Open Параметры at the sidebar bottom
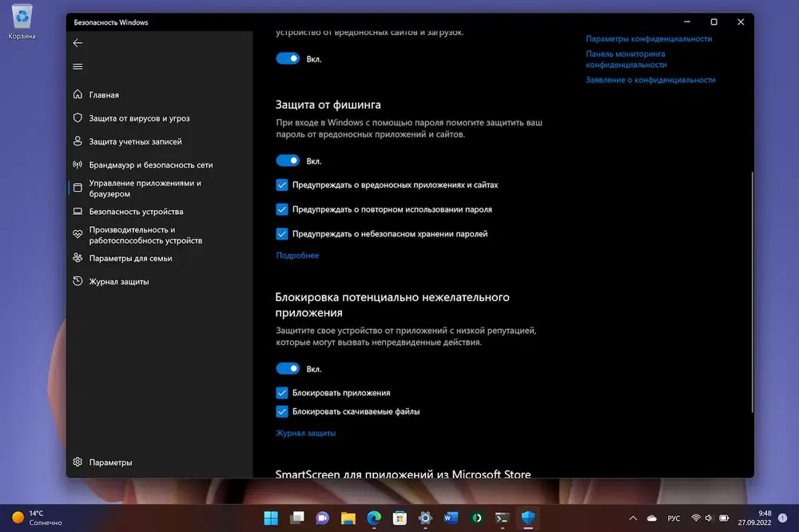This screenshot has width=799, height=532. tap(110, 463)
